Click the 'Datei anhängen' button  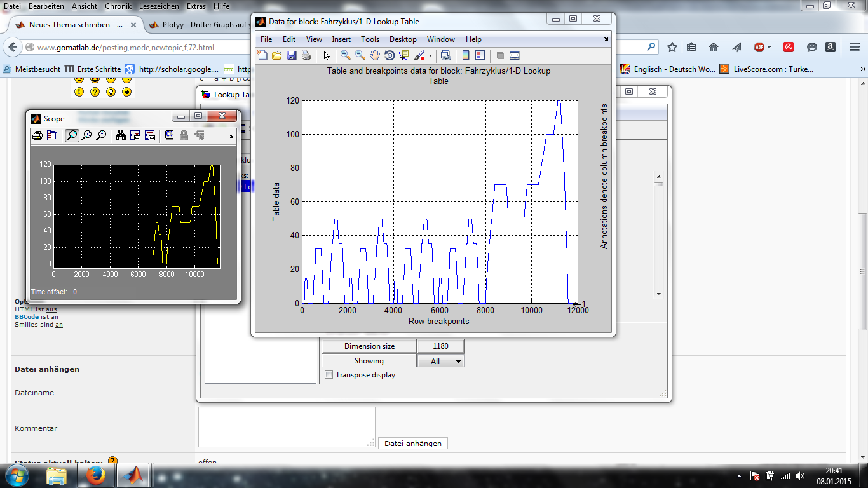click(x=413, y=444)
